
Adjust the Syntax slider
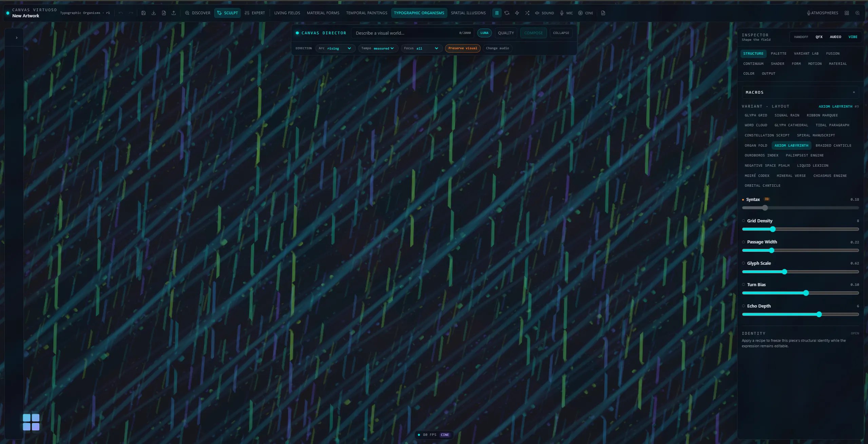point(800,208)
